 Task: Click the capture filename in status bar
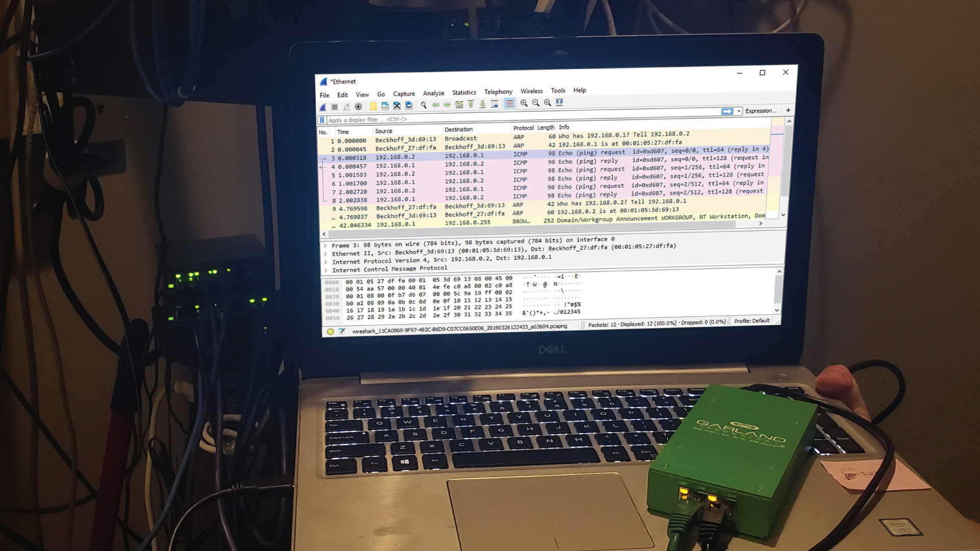click(459, 329)
